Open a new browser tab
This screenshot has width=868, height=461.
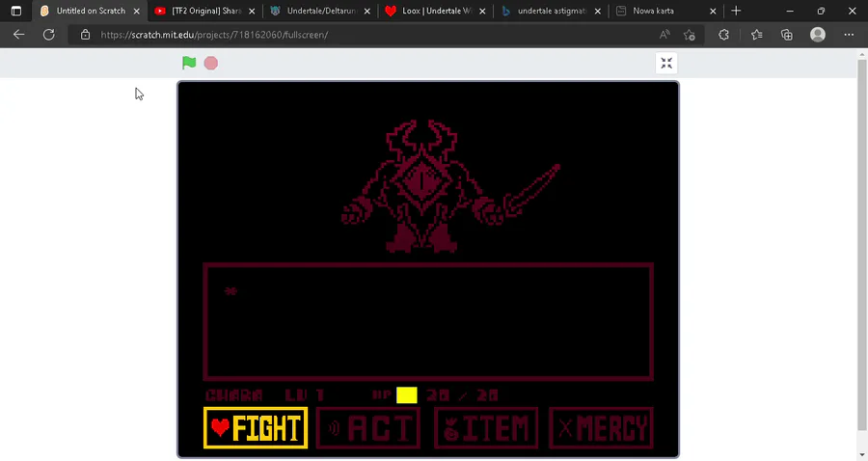click(x=736, y=11)
